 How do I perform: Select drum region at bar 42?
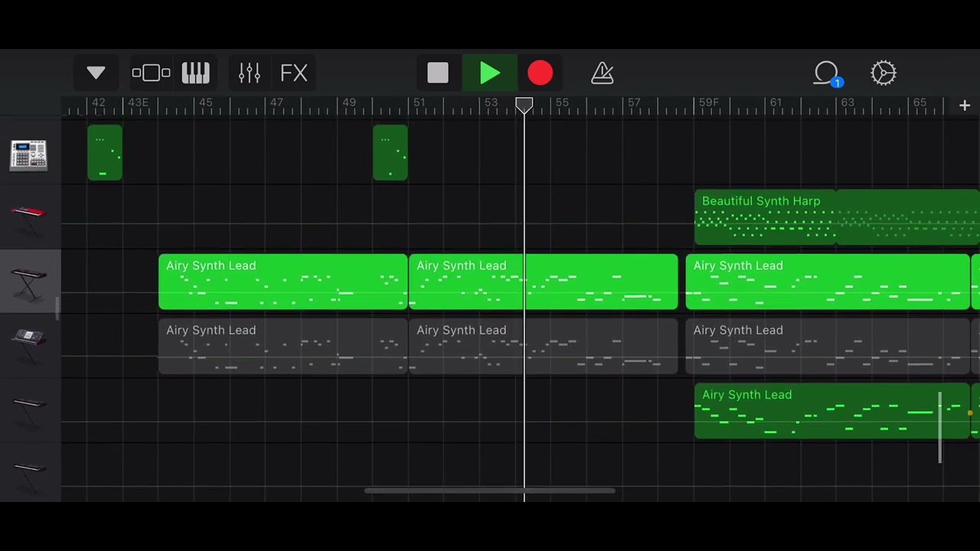tap(105, 153)
